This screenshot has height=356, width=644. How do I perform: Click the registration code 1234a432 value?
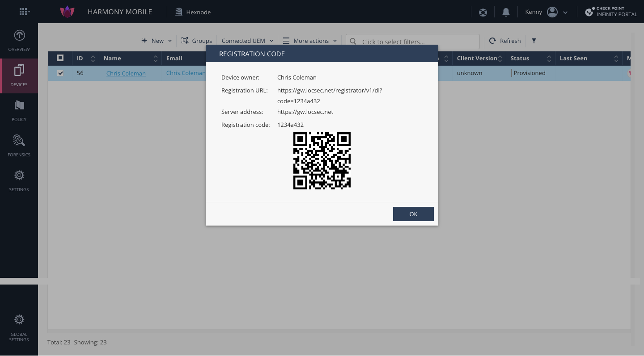290,125
